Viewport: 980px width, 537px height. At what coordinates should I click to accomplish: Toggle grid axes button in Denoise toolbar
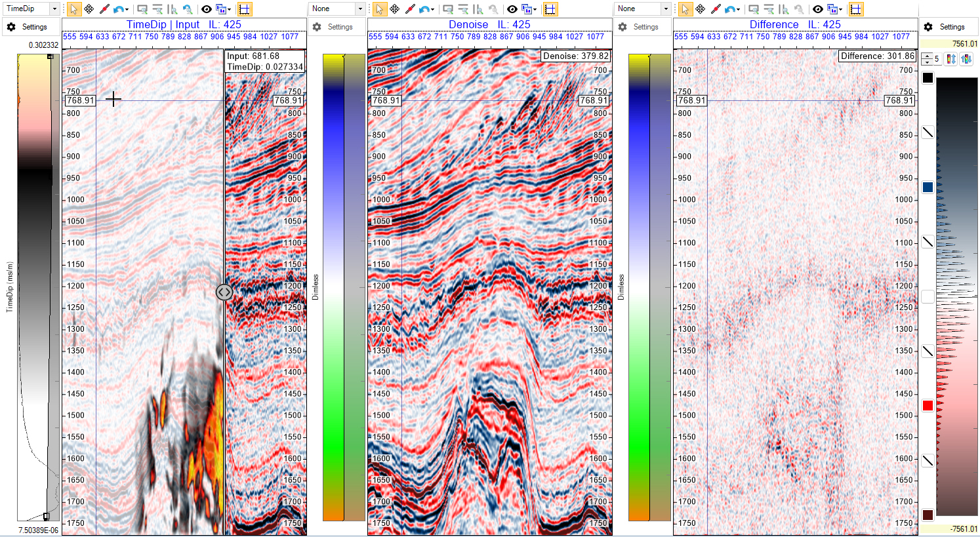pyautogui.click(x=550, y=9)
